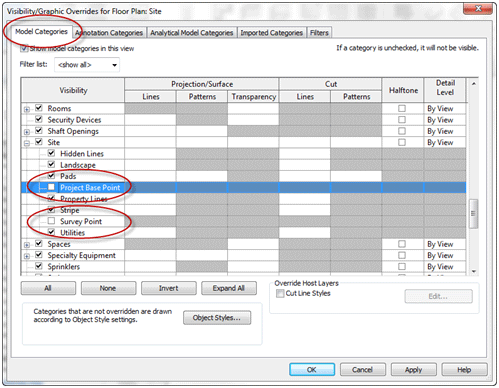Enable the Survey Point checkbox
This screenshot has width=499, height=388.
[51, 221]
